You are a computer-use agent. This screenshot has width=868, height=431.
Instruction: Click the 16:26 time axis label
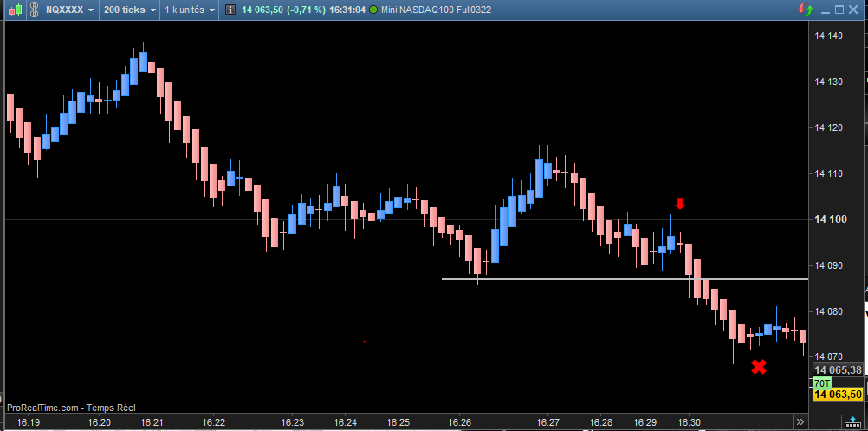pyautogui.click(x=459, y=422)
